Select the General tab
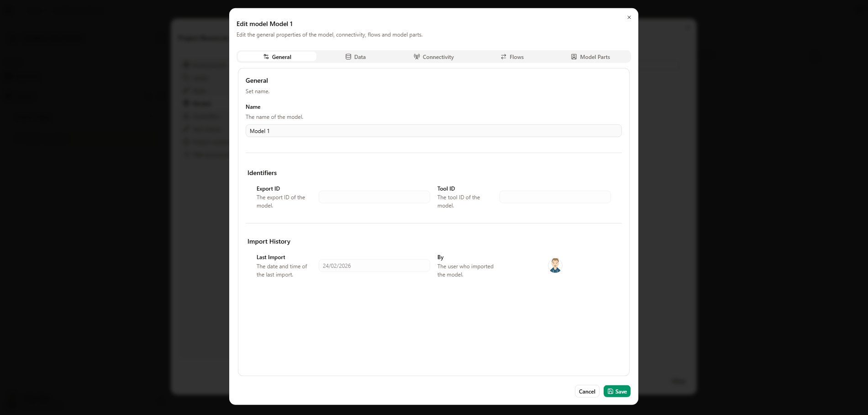 [277, 57]
